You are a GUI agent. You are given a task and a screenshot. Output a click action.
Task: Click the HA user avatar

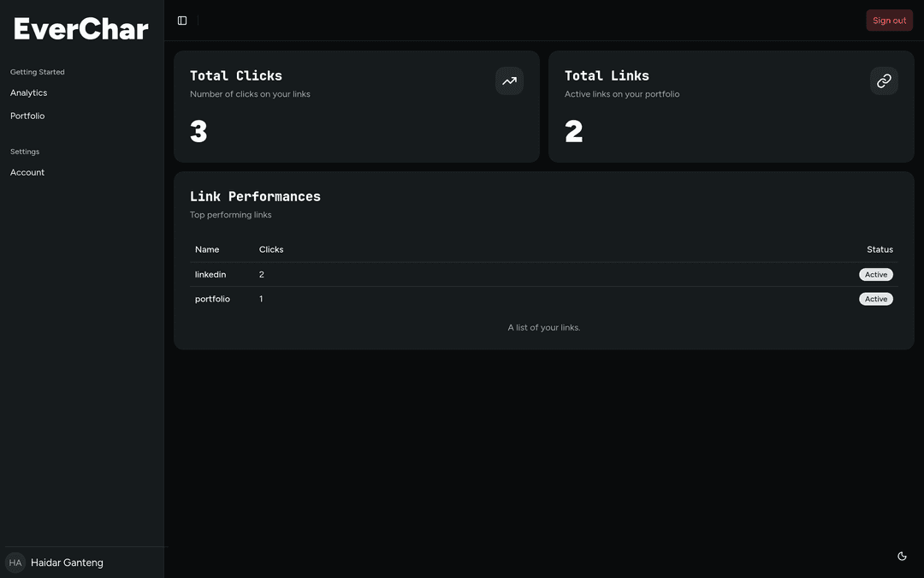[15, 563]
